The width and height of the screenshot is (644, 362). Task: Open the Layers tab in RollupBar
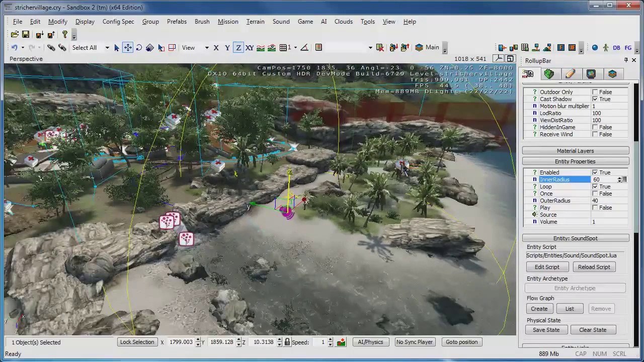click(612, 74)
